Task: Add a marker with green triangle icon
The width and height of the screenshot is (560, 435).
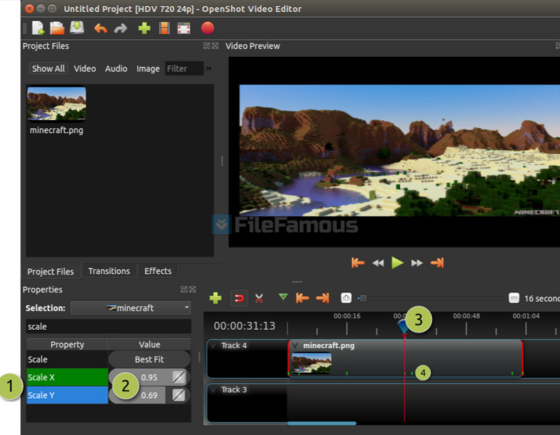Action: pyautogui.click(x=283, y=297)
